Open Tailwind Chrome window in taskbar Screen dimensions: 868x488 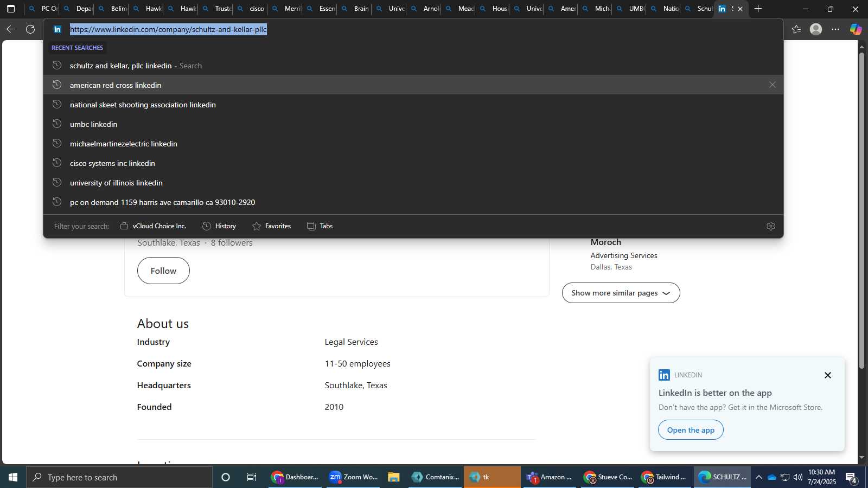[x=665, y=477]
